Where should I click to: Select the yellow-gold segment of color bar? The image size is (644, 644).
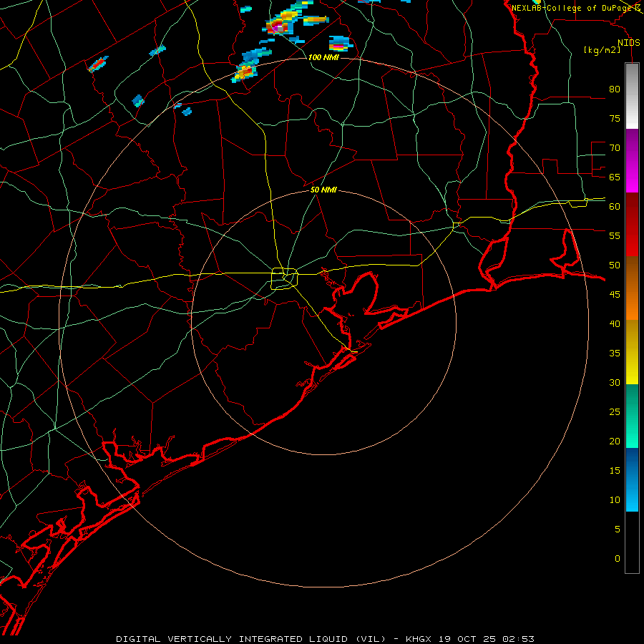coord(632,352)
